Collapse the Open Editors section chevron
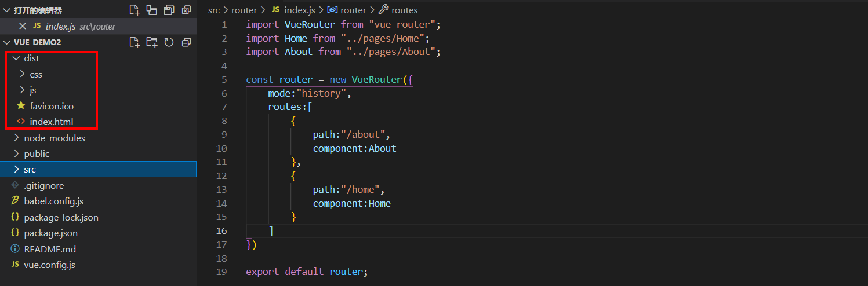The height and width of the screenshot is (286, 868). [x=7, y=10]
